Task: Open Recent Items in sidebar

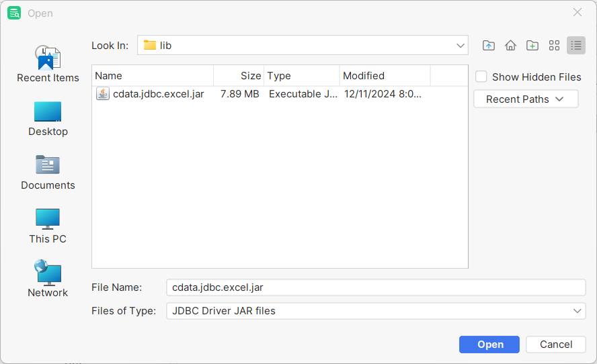Action: 48,64
